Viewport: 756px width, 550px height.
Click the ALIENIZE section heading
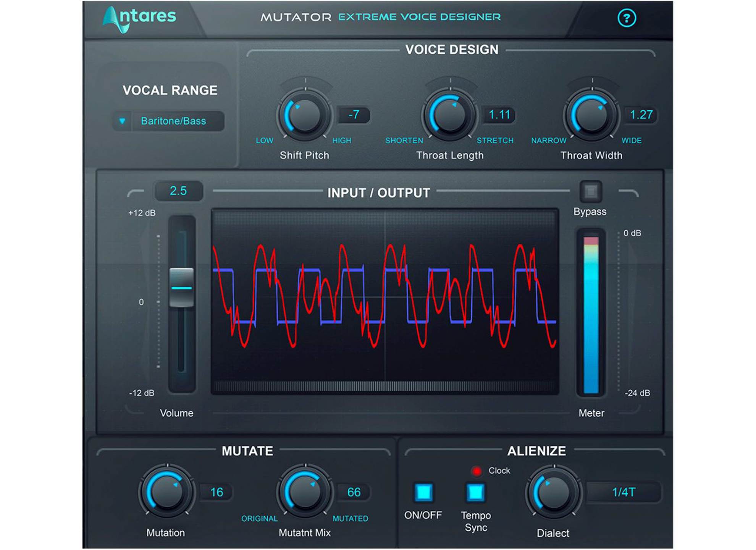click(x=536, y=451)
